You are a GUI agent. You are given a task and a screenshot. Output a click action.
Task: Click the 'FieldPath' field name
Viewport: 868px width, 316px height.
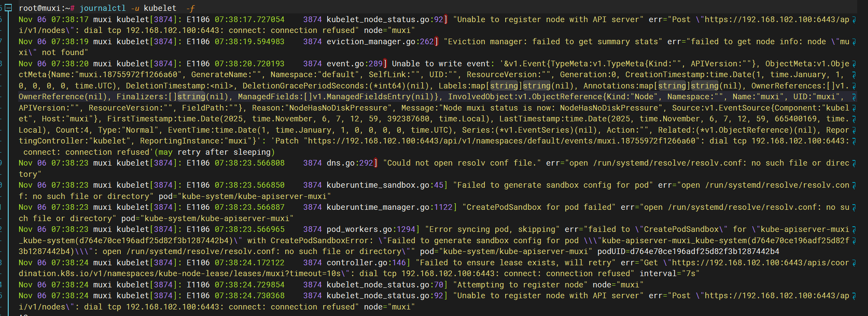203,108
